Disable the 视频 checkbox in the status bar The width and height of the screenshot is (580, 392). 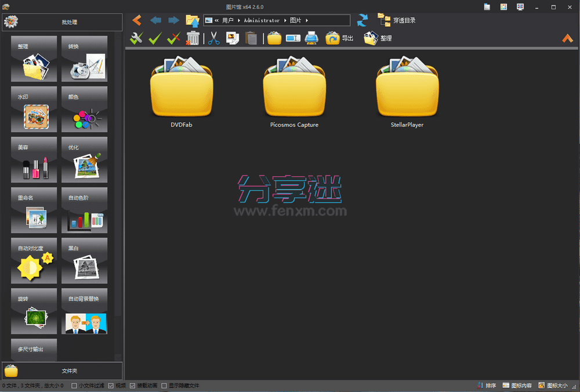pyautogui.click(x=111, y=385)
